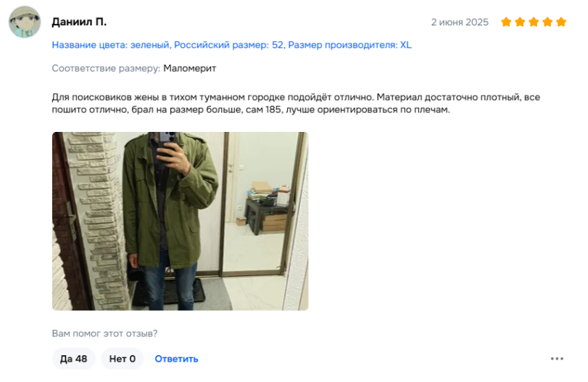Click the first orange rating star
Screen dimensions: 588x382
[x=506, y=22]
